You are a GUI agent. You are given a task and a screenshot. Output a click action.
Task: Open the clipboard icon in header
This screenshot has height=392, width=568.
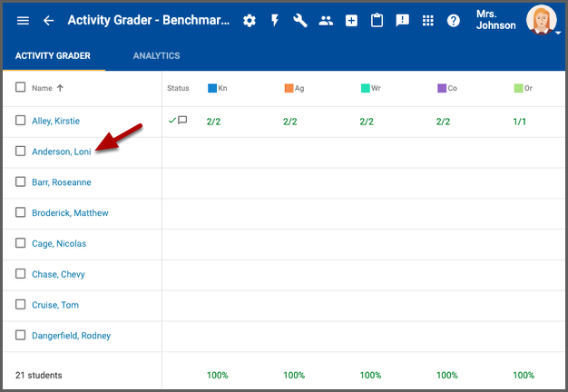coord(377,21)
